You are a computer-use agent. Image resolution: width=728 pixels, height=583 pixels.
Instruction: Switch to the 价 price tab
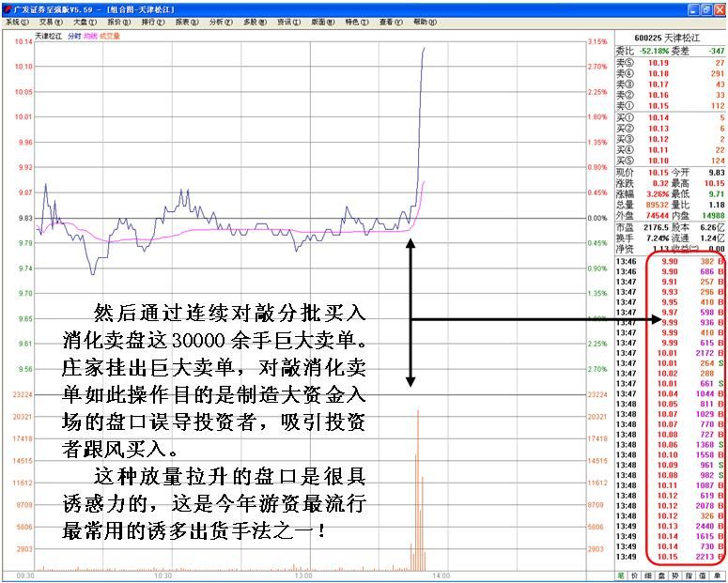point(635,575)
